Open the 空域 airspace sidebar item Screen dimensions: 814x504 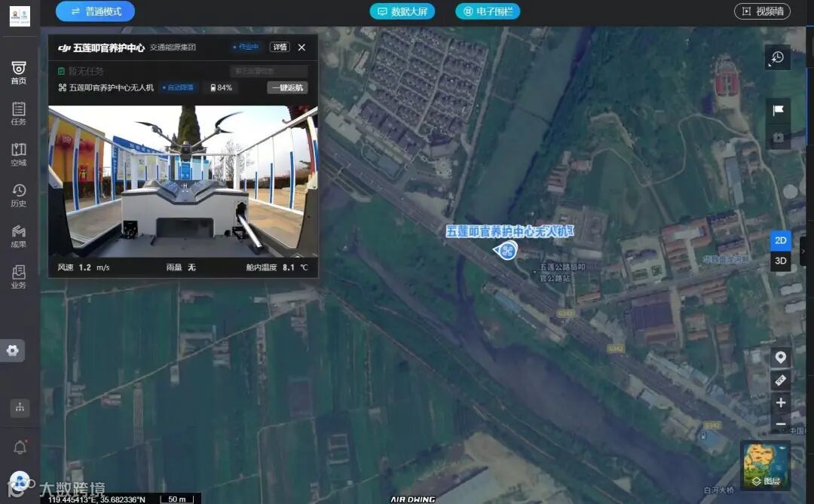point(19,154)
